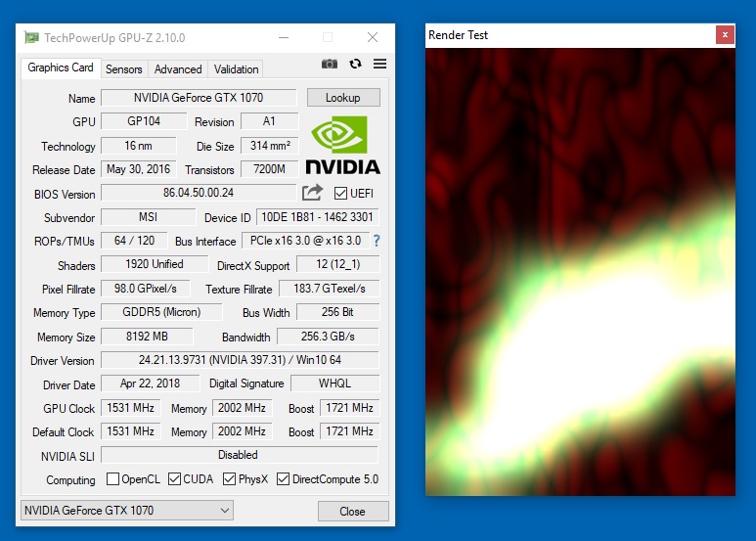Click the NVIDIA SLI value Disabled
Screen dimensions: 756x541
click(240, 455)
